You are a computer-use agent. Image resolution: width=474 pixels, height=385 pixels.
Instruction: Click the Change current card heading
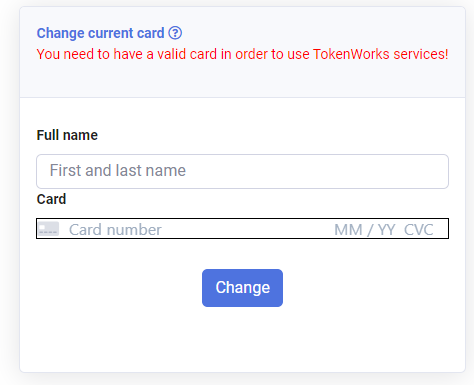coord(100,33)
